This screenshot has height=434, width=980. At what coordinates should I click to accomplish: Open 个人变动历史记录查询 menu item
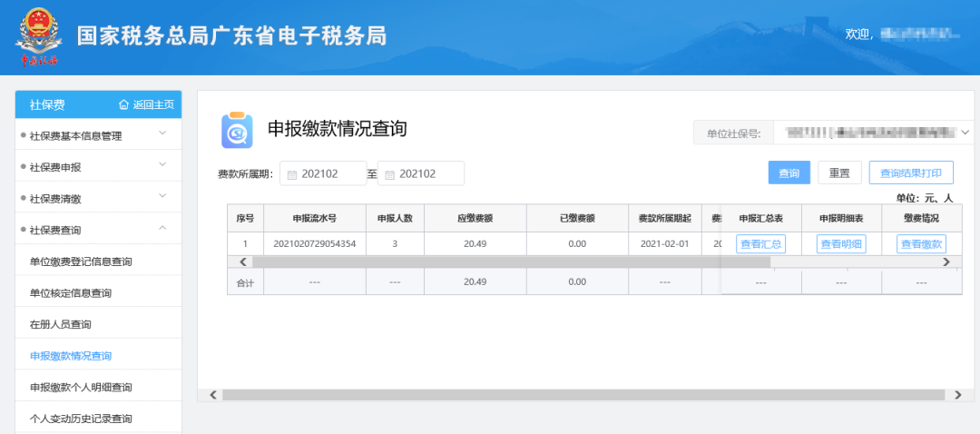coord(82,419)
